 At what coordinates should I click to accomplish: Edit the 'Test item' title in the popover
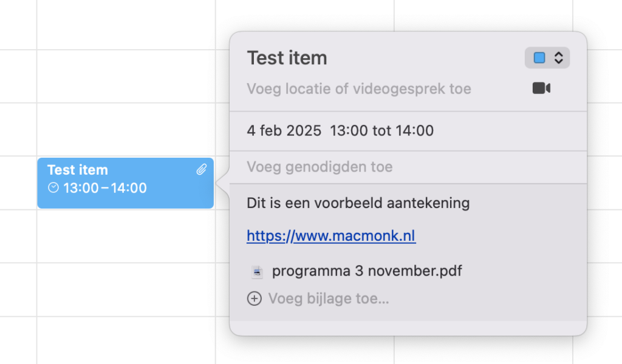[x=287, y=58]
